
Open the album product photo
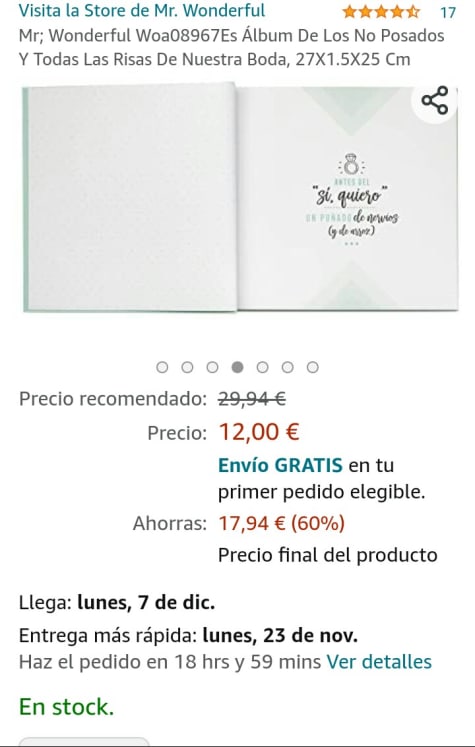[240, 198]
